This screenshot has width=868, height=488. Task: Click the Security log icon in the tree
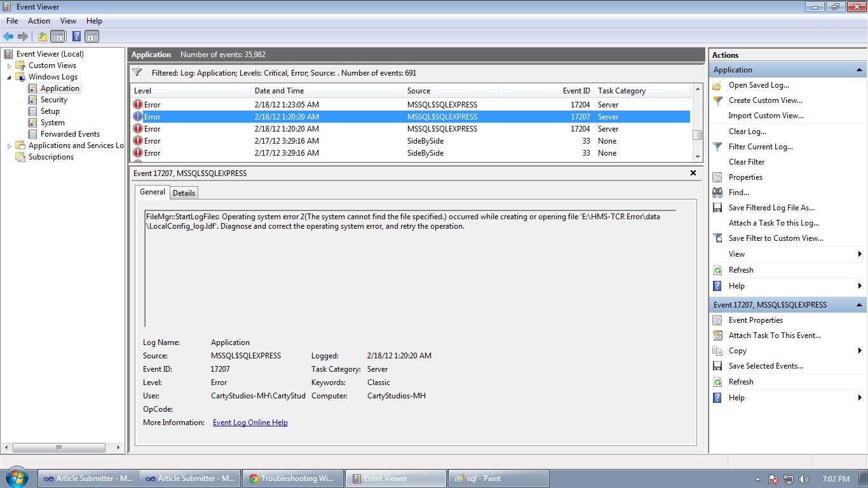point(33,100)
